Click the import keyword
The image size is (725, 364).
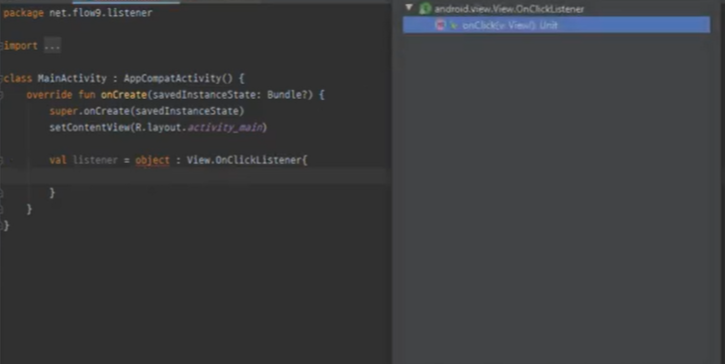coord(20,46)
